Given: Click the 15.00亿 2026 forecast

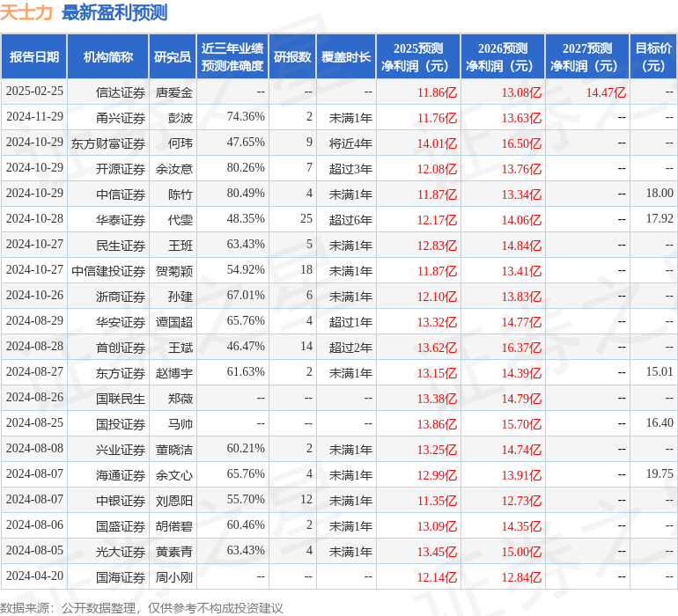Looking at the screenshot, I should coord(521,551).
